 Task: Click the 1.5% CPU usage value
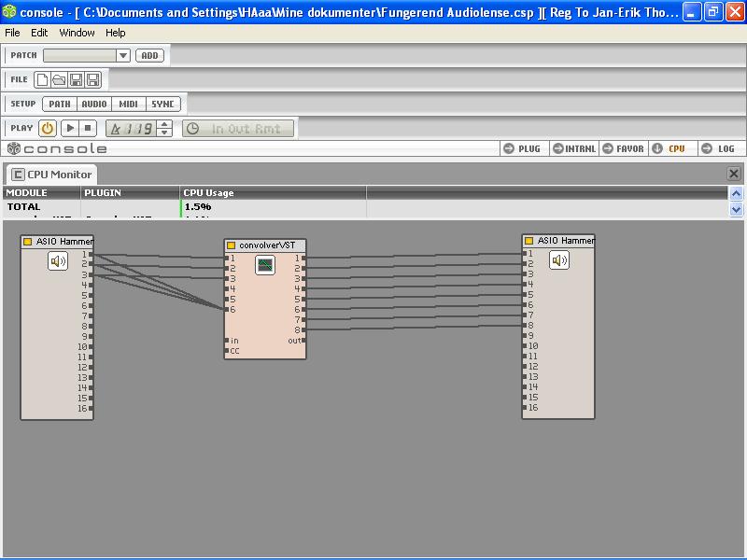[198, 206]
